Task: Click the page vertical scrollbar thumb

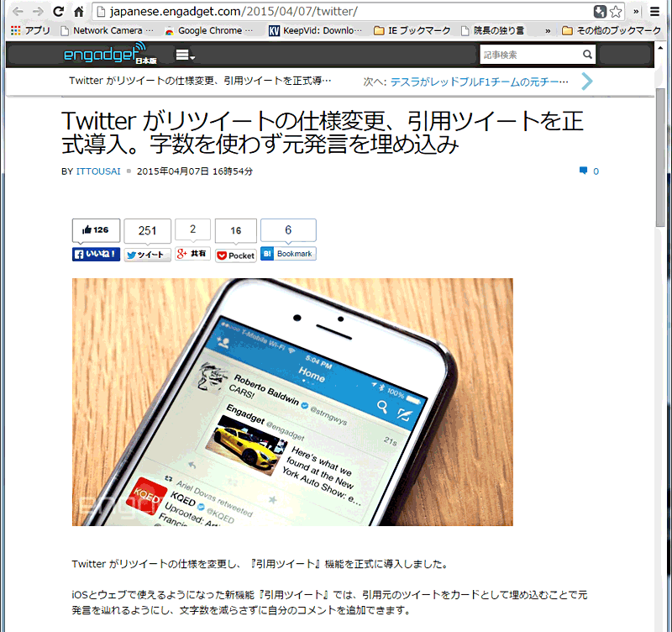Action: tap(660, 158)
